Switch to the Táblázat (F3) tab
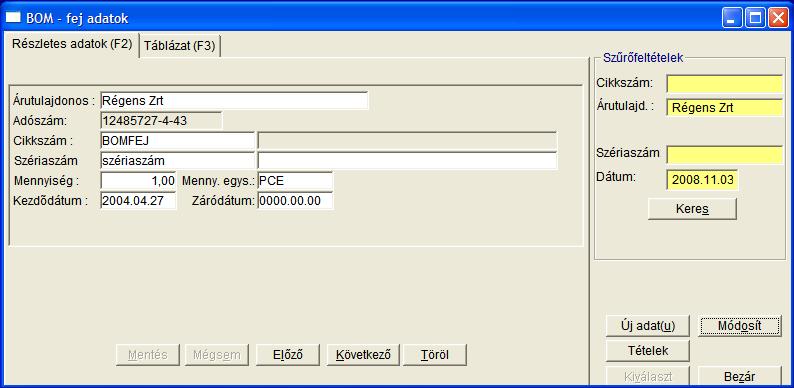This screenshot has height=388, width=794. pyautogui.click(x=180, y=46)
